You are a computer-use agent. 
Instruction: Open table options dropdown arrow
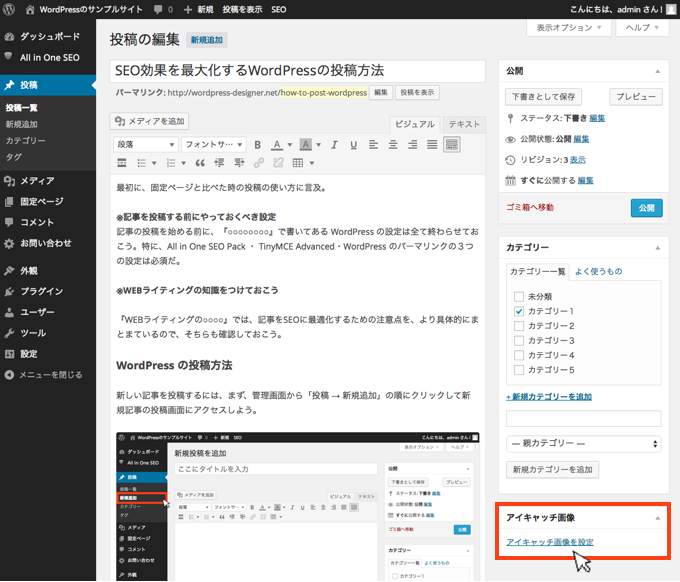click(311, 163)
